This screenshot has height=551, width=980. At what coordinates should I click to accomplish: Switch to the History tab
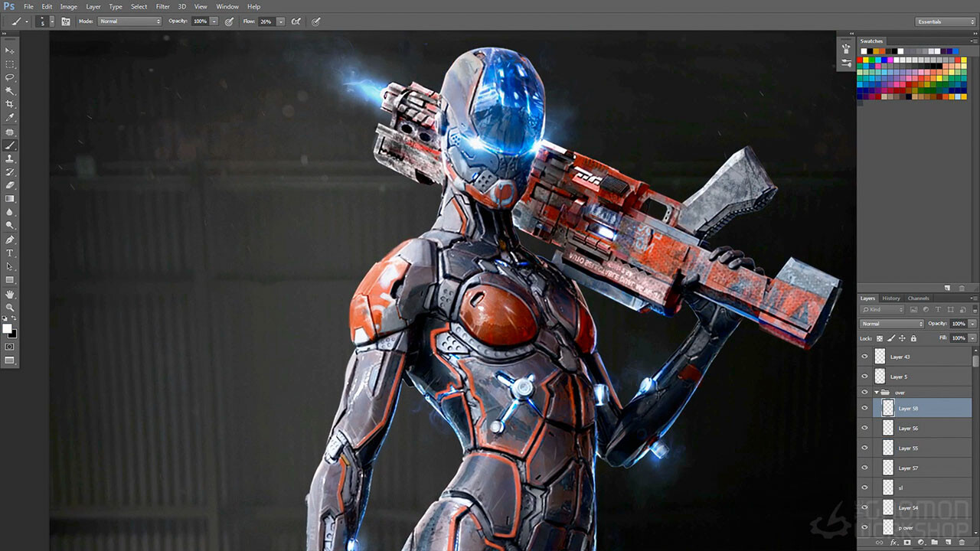(891, 298)
